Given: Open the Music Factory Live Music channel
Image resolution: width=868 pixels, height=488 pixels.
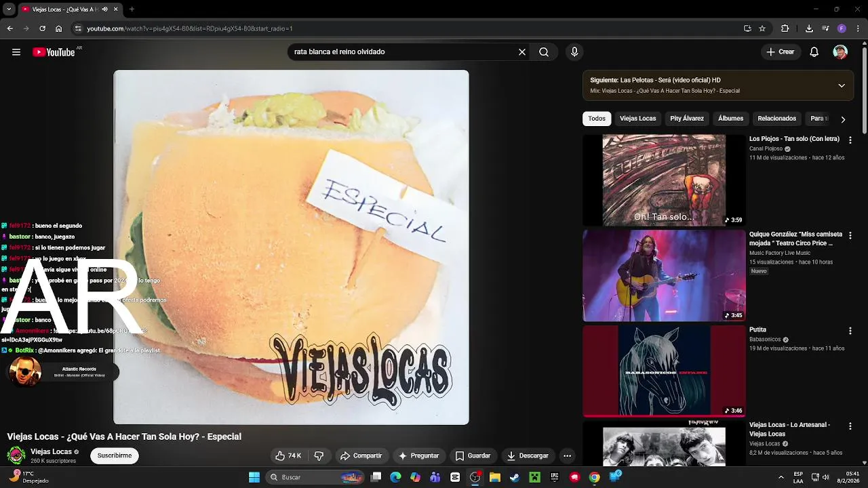Looking at the screenshot, I should [780, 253].
